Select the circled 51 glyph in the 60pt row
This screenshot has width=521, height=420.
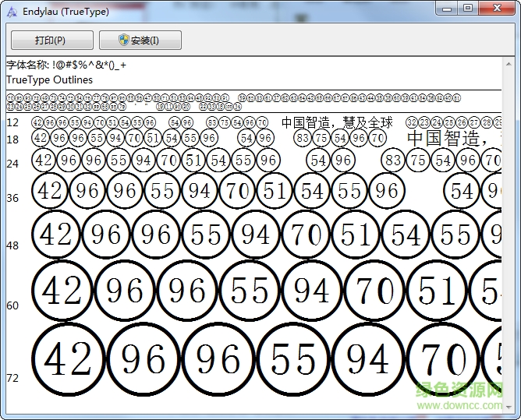[x=437, y=291]
